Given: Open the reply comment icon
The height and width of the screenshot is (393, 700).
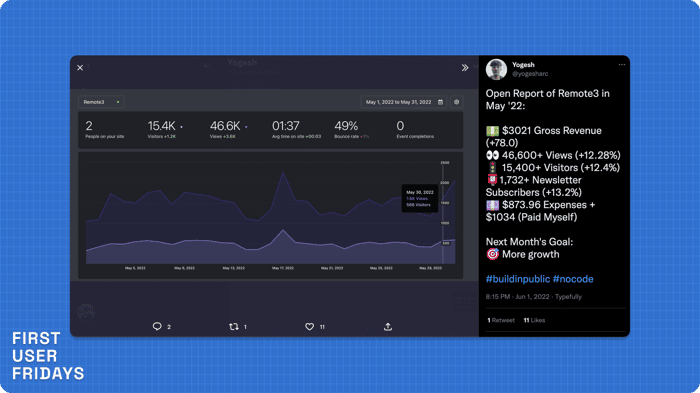Looking at the screenshot, I should click(157, 326).
